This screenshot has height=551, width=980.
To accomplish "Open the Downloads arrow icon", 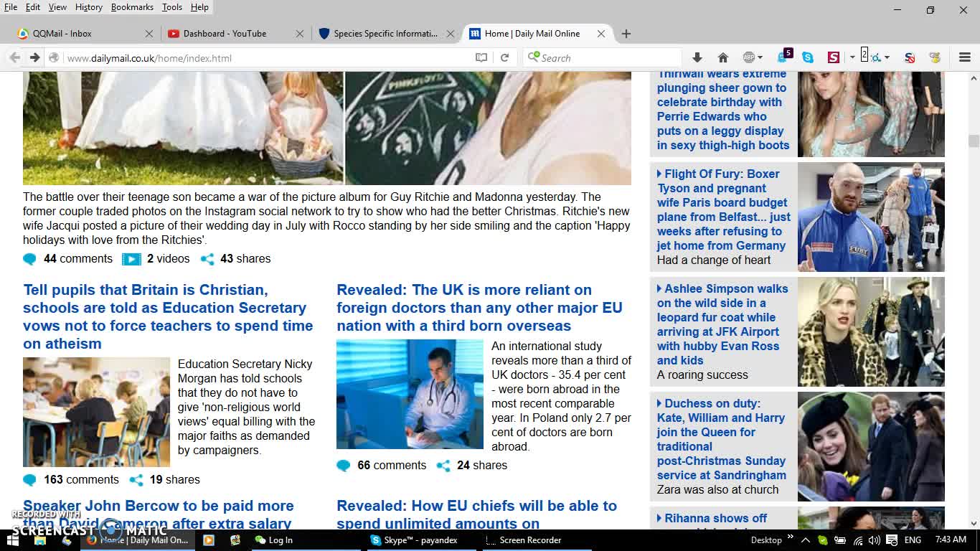I will [697, 57].
